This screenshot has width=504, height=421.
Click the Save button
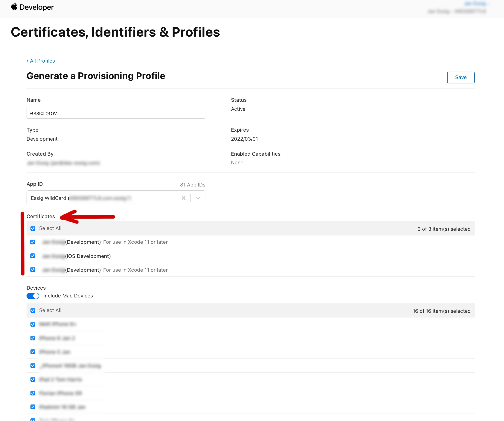tap(460, 77)
